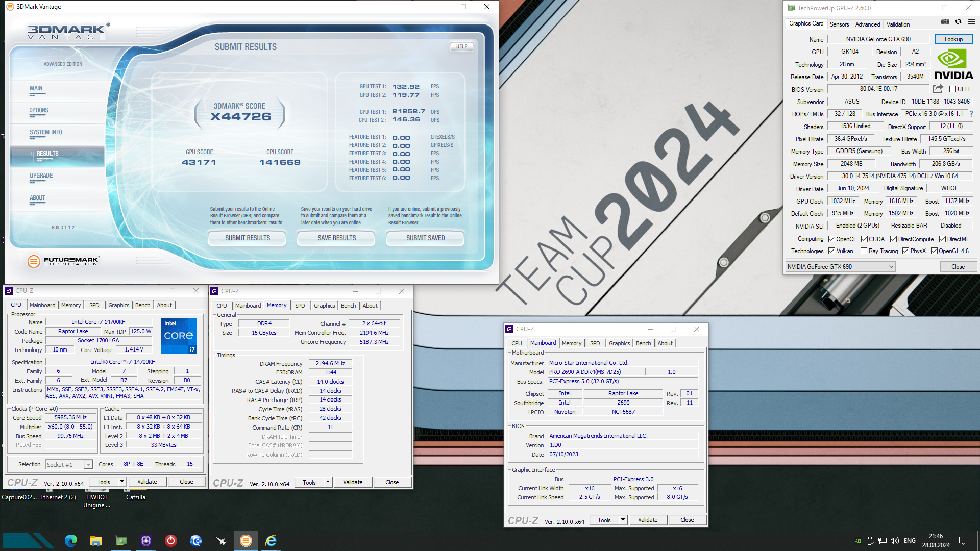Select OPTIONS in 3DMark Vantage sidebar

(39, 110)
